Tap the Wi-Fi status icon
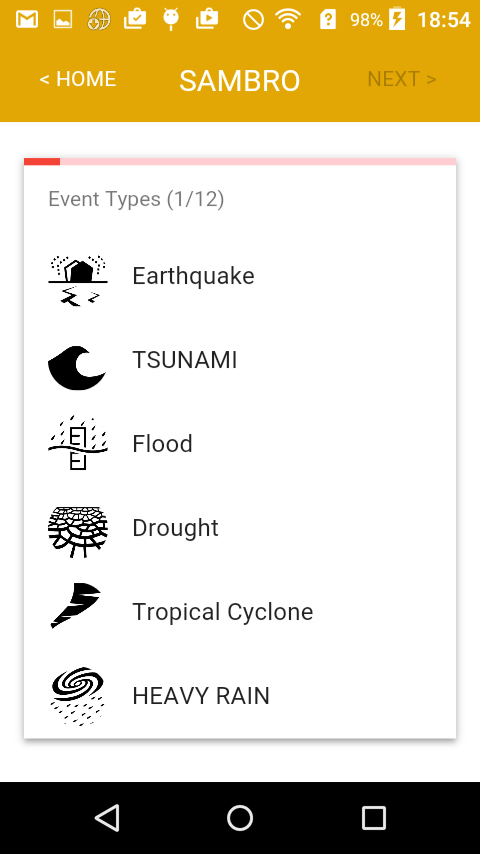Image resolution: width=480 pixels, height=854 pixels. tap(288, 20)
